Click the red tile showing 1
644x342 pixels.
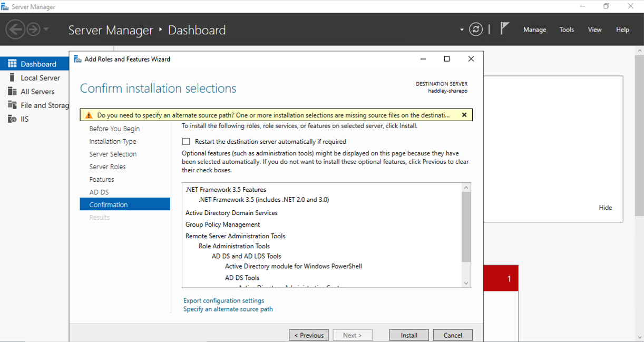click(x=501, y=278)
